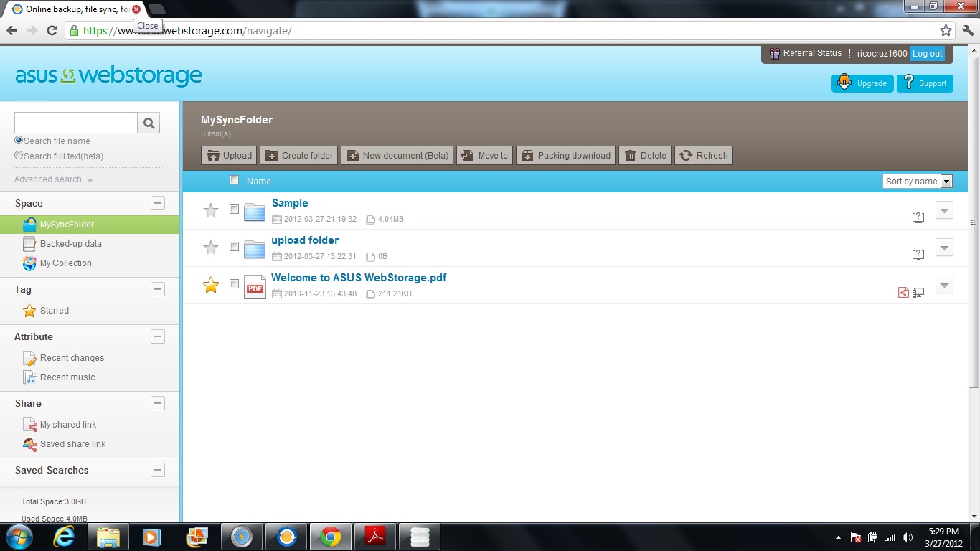The image size is (980, 551).
Task: Star the Sample folder
Action: click(x=211, y=210)
